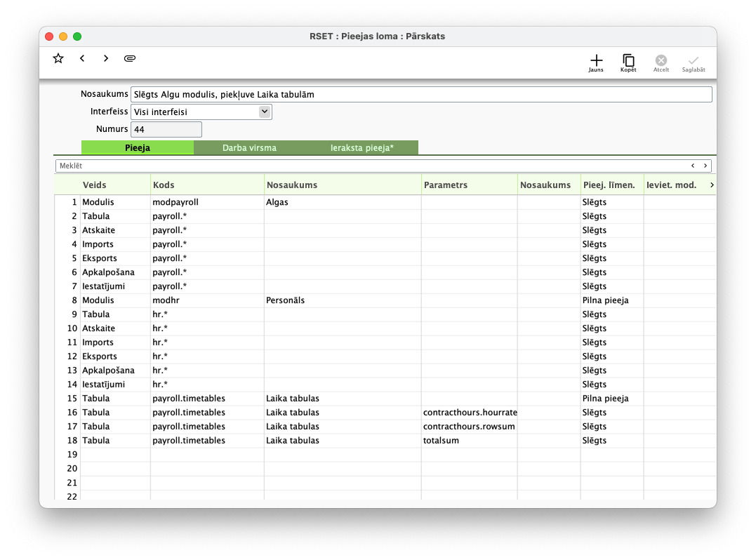Select the totalsum parameter cell
The height and width of the screenshot is (560, 756).
[470, 441]
